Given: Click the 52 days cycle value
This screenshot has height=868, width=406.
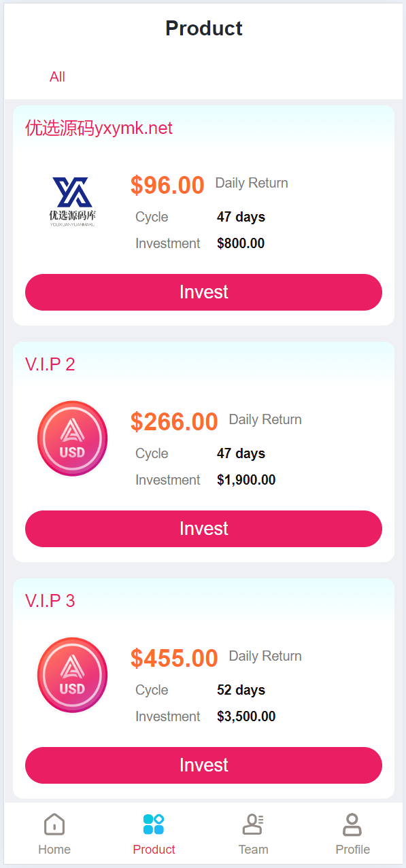Looking at the screenshot, I should point(241,690).
